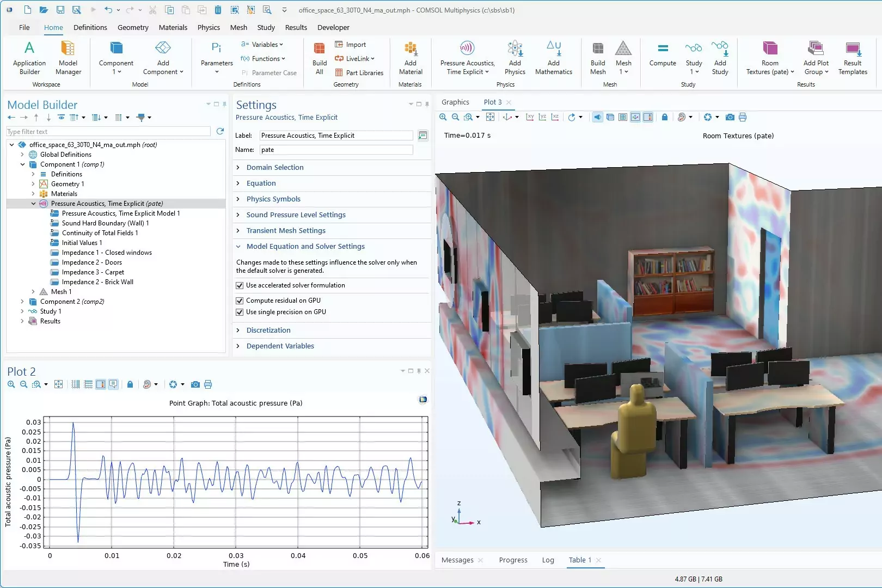Click LiveLink button
The width and height of the screenshot is (882, 588).
coord(354,59)
